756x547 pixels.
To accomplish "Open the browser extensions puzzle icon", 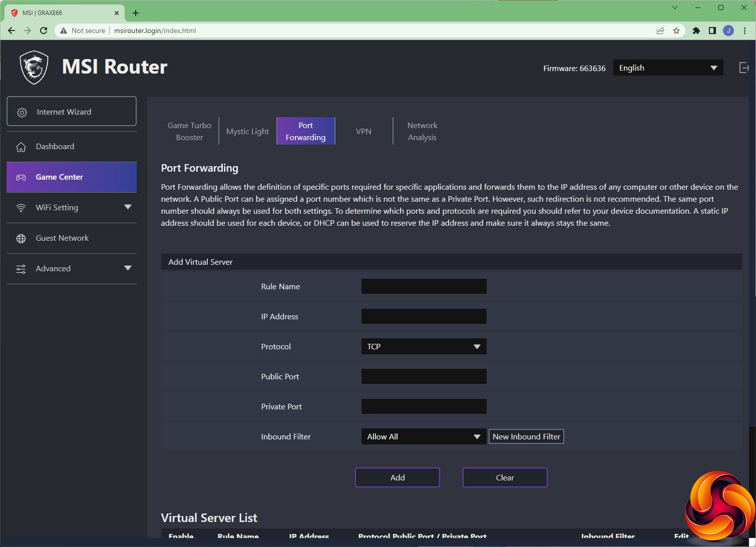I will tap(696, 31).
